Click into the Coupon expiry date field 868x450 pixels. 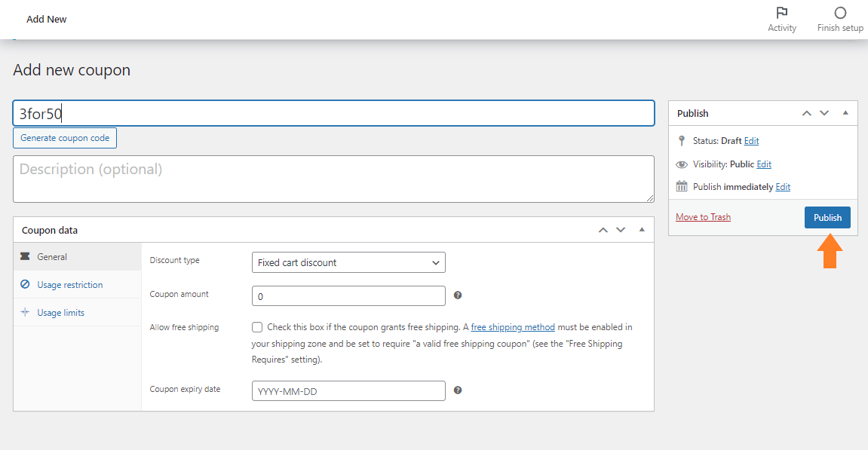(348, 390)
